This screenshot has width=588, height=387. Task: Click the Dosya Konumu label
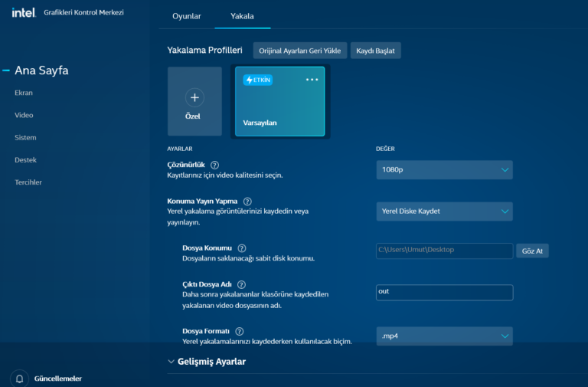[207, 248]
